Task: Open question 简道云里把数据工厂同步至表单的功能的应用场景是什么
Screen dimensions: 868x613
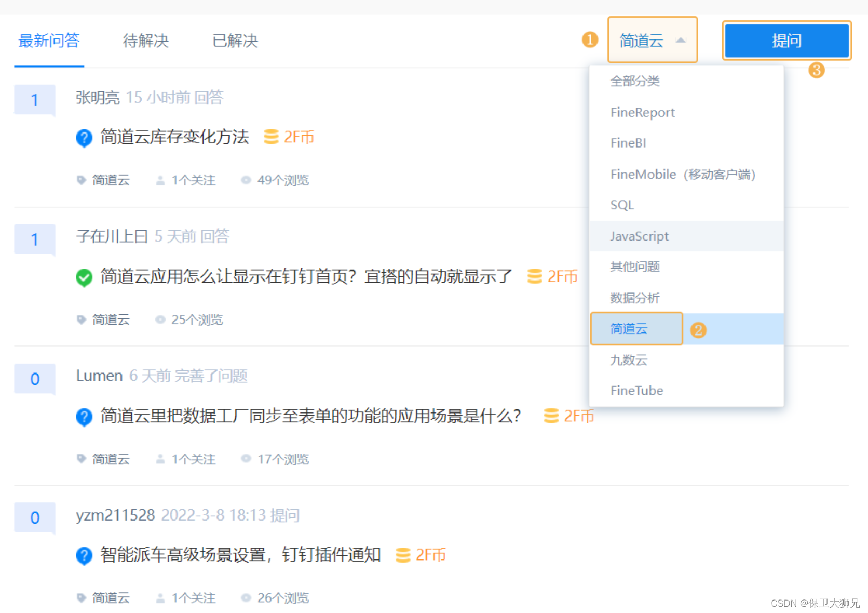Action: tap(310, 416)
